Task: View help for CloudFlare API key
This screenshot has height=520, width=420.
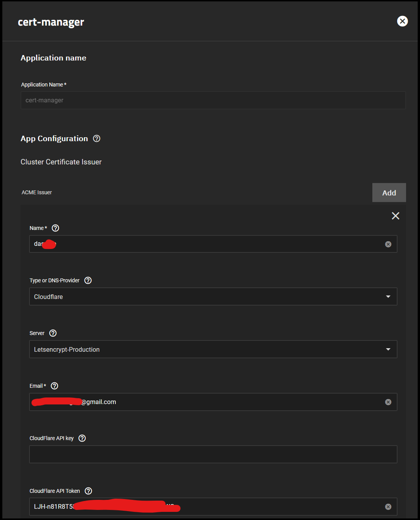Action: coord(82,438)
